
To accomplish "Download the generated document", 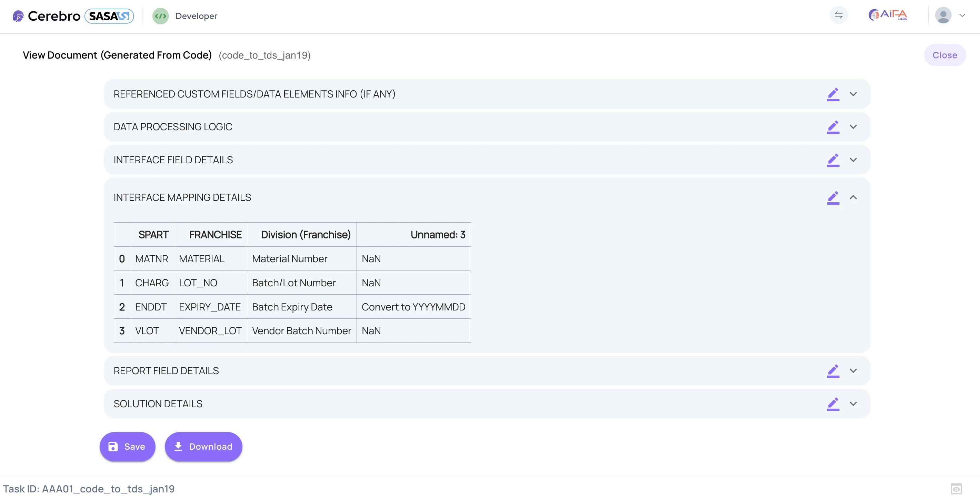I will pyautogui.click(x=203, y=447).
